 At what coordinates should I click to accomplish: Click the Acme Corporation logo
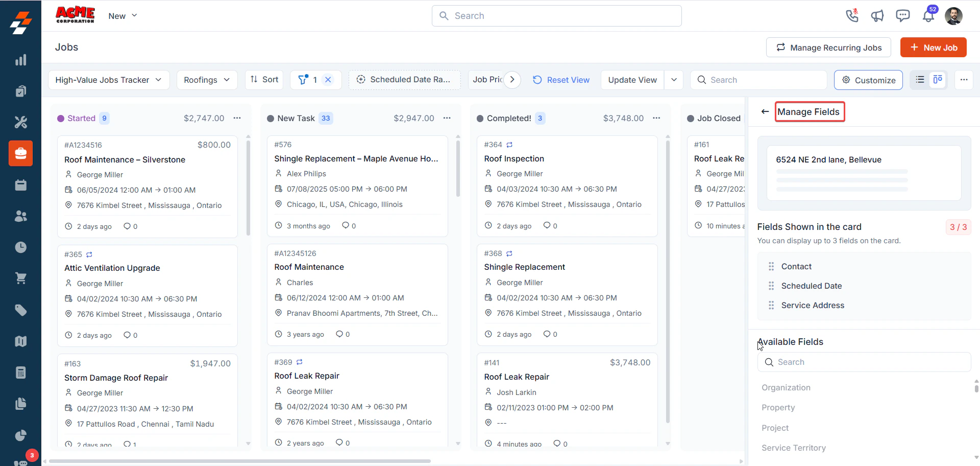pyautogui.click(x=75, y=15)
